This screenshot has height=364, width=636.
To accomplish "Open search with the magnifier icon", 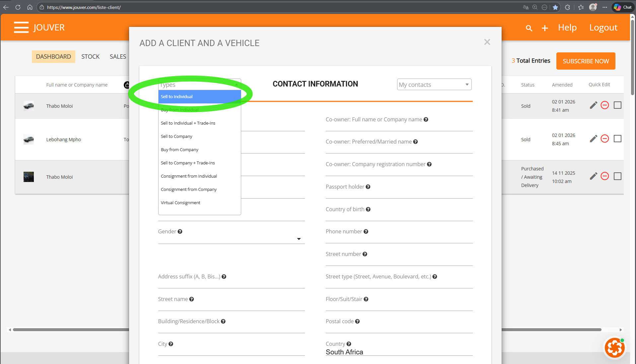I will (x=529, y=28).
